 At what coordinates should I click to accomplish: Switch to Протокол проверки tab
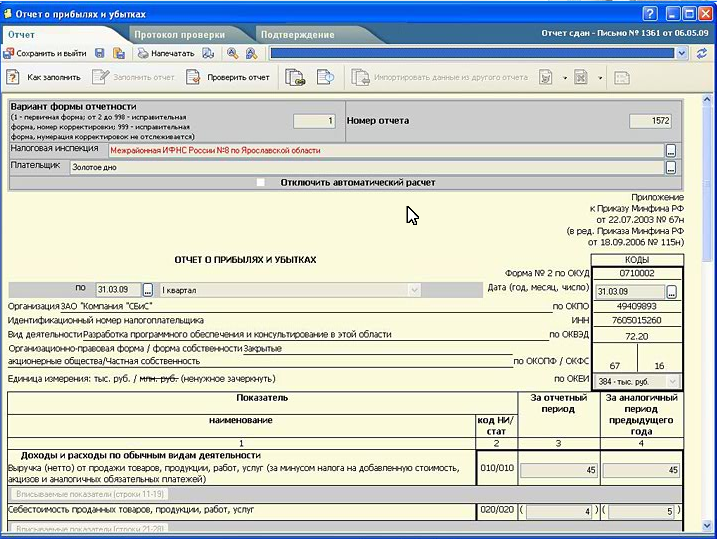pyautogui.click(x=179, y=34)
